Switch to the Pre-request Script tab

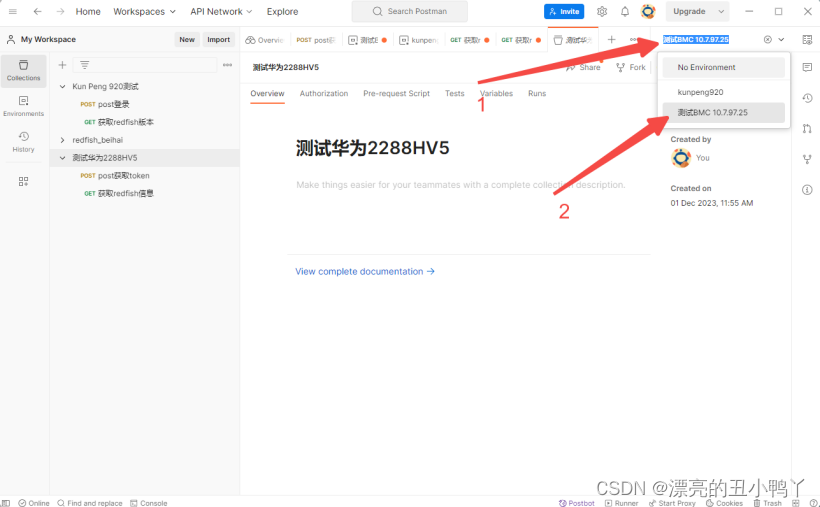(396, 94)
